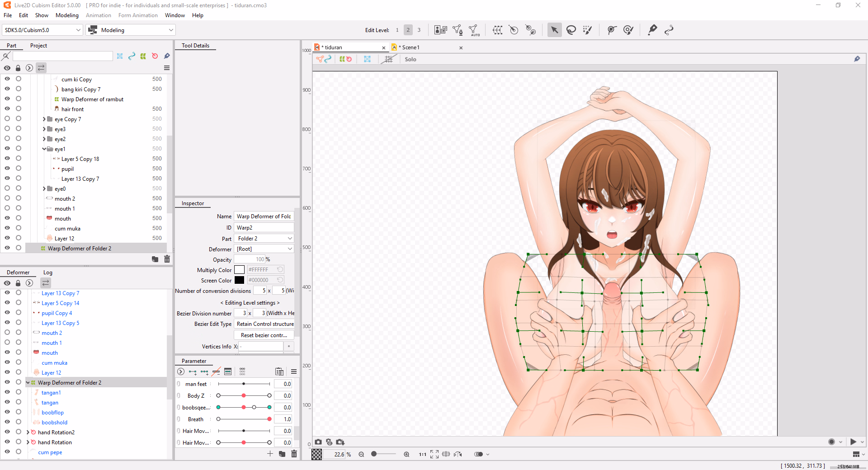Click the play button at canvas bottom
Screen dimensions: 868x470
point(853,442)
